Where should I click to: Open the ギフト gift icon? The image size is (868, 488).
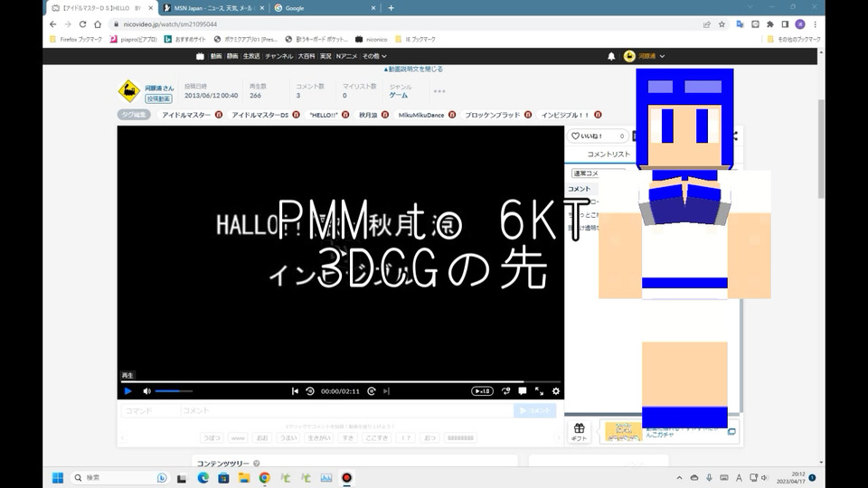[579, 432]
